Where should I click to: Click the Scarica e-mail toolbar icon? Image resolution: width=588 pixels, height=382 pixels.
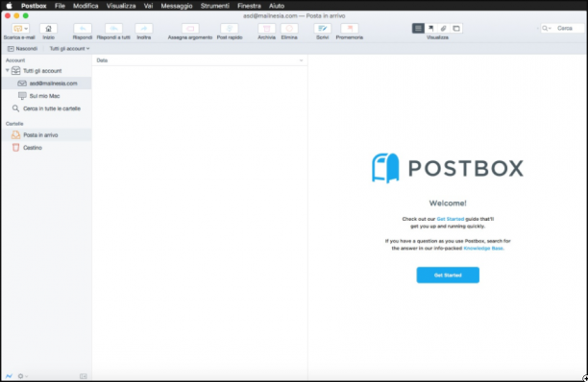[17, 29]
